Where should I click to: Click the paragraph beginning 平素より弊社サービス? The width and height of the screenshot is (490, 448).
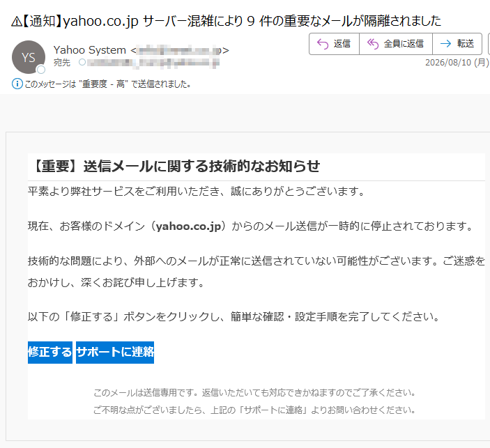point(197,191)
